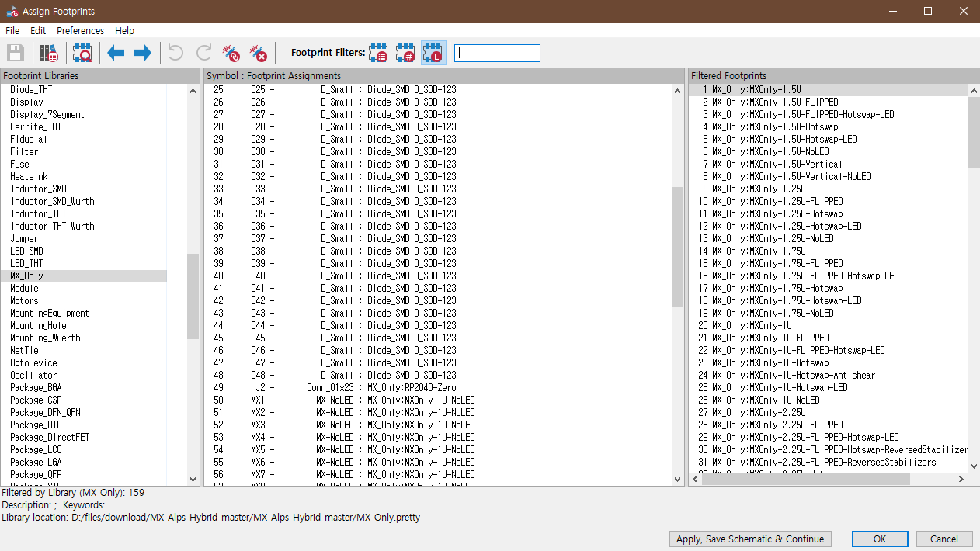980x551 pixels.
Task: Click the footprint filter text field
Action: point(497,54)
